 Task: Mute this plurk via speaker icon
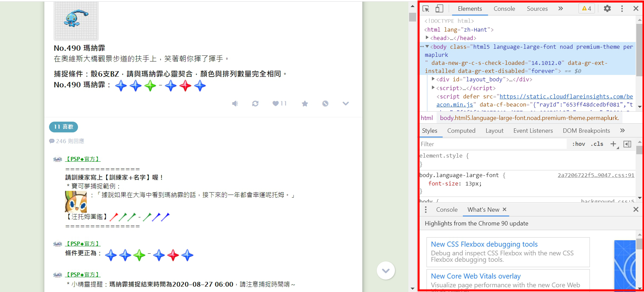pos(235,103)
